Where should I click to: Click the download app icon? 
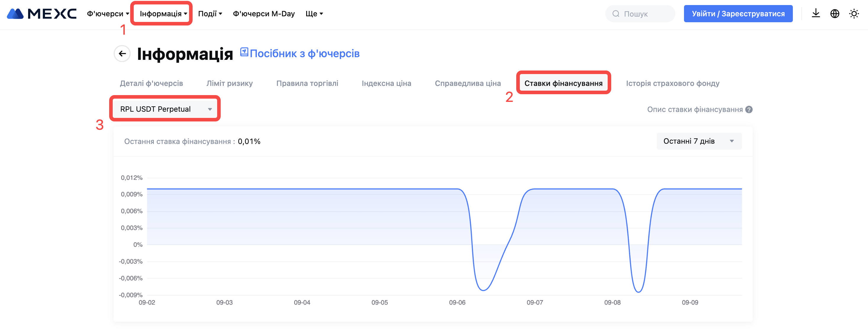(815, 14)
